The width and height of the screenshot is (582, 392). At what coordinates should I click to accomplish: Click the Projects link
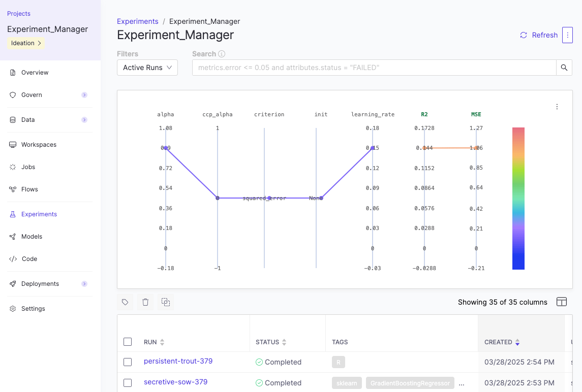(19, 14)
